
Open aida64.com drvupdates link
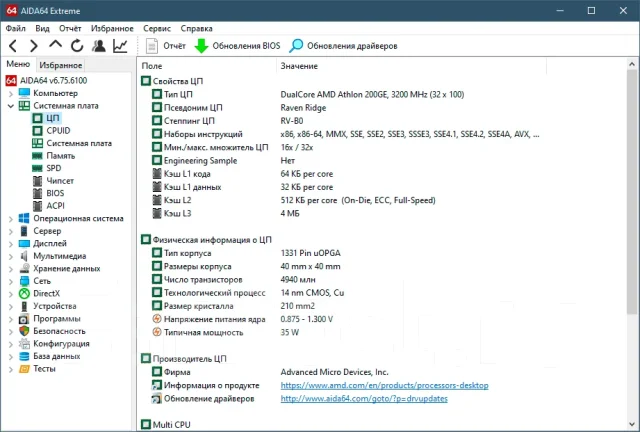click(x=364, y=399)
